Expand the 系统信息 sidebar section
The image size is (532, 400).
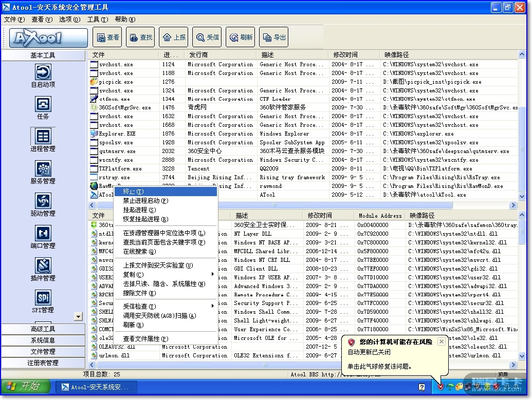pos(43,340)
